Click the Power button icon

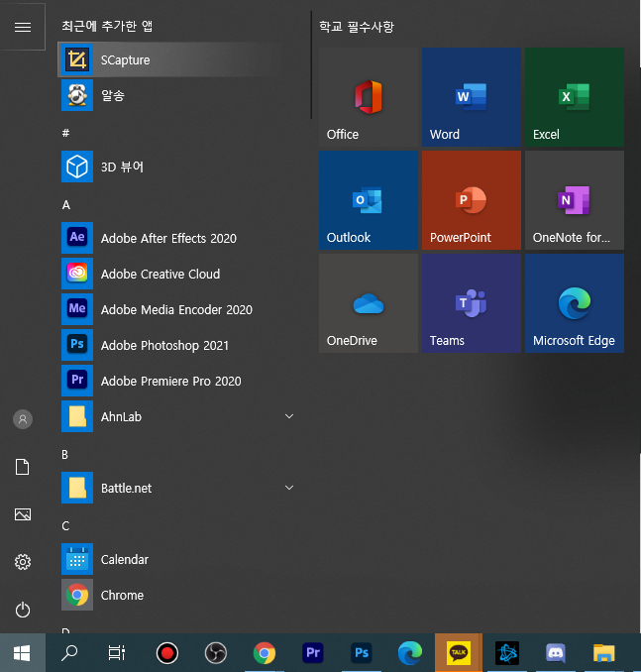(23, 610)
